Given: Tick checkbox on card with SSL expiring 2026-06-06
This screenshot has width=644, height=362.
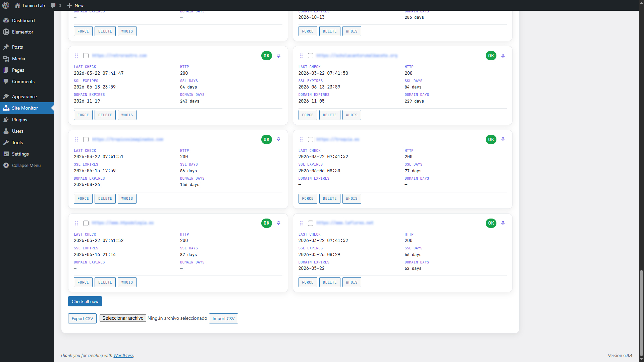Looking at the screenshot, I should 311,139.
